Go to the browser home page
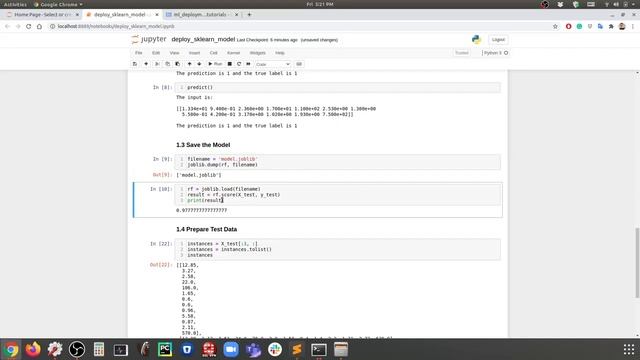 [x=39, y=27]
